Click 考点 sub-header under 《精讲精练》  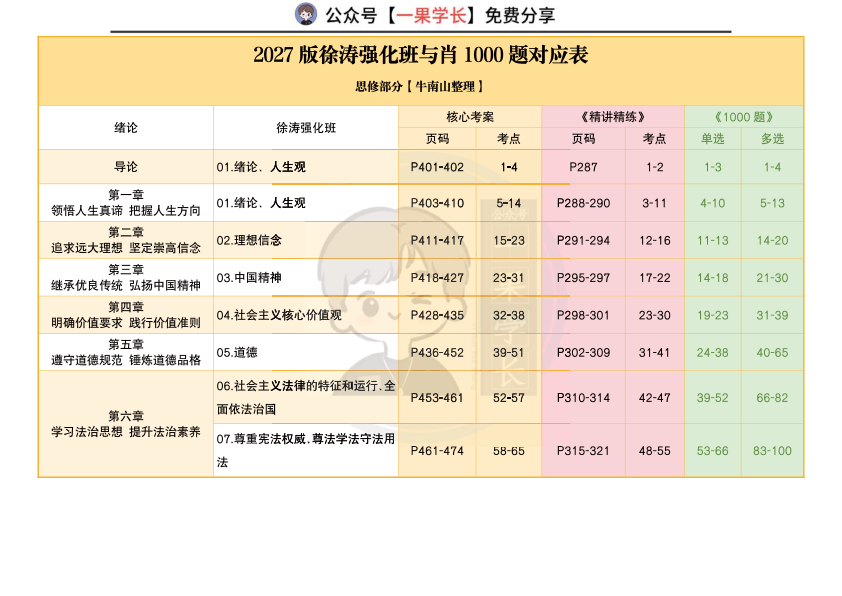(x=655, y=139)
